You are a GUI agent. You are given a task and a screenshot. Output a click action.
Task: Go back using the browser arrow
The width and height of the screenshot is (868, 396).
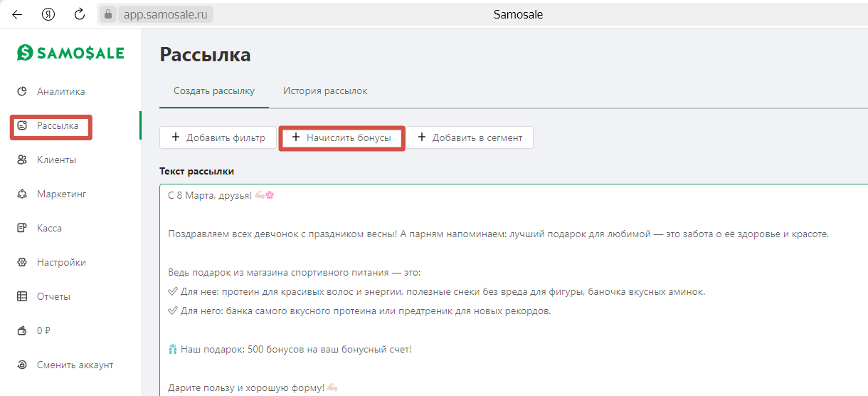[x=17, y=14]
